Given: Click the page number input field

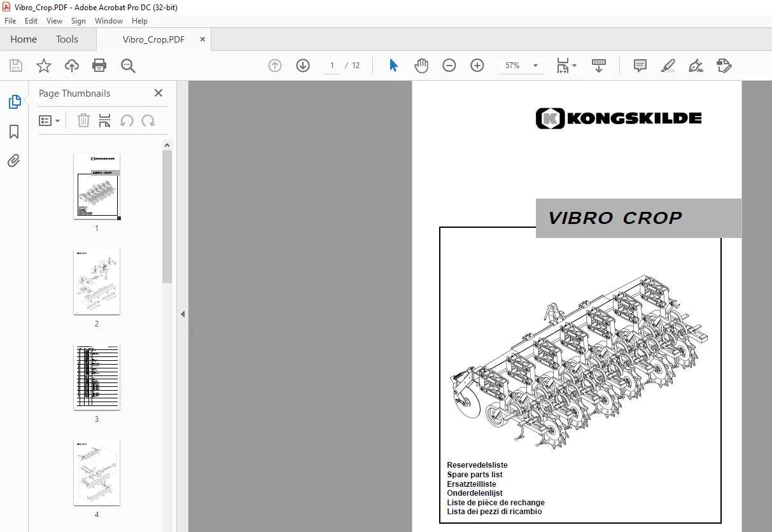Looking at the screenshot, I should [332, 66].
